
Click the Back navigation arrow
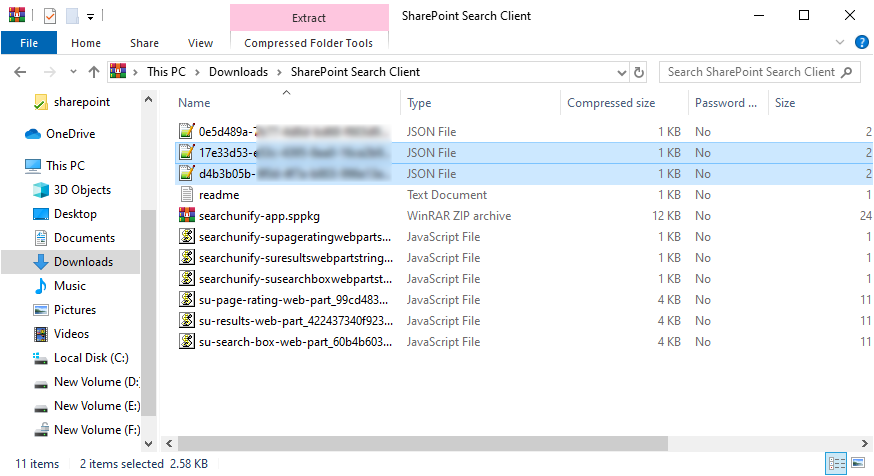[x=21, y=72]
